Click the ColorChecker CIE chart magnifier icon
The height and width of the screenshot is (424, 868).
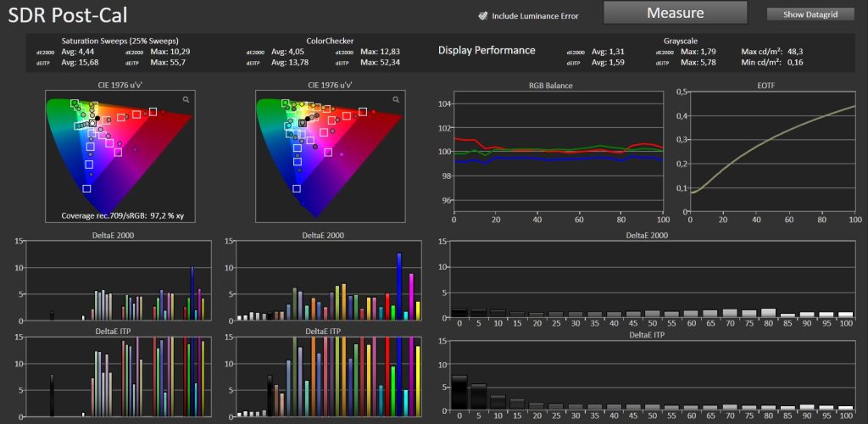click(395, 99)
